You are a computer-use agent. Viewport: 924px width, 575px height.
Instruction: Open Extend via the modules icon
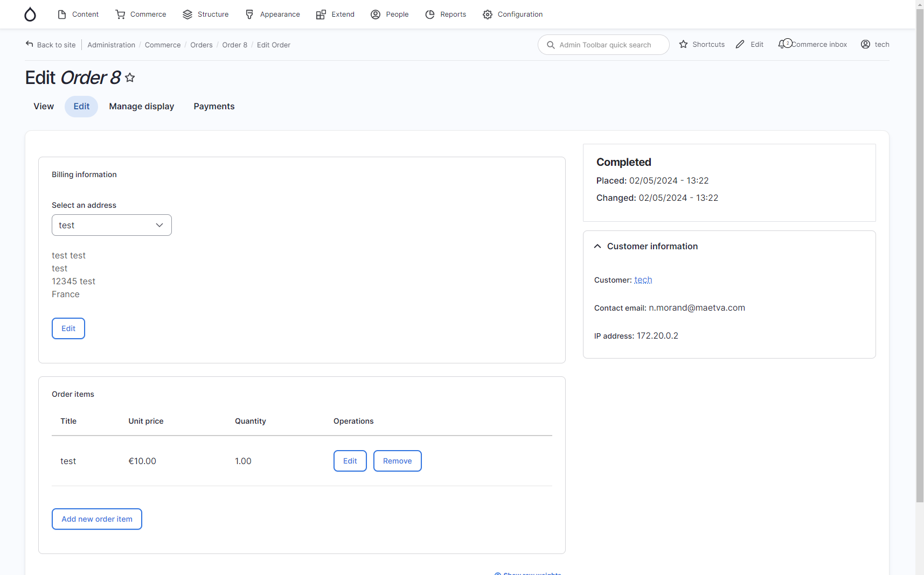(322, 14)
